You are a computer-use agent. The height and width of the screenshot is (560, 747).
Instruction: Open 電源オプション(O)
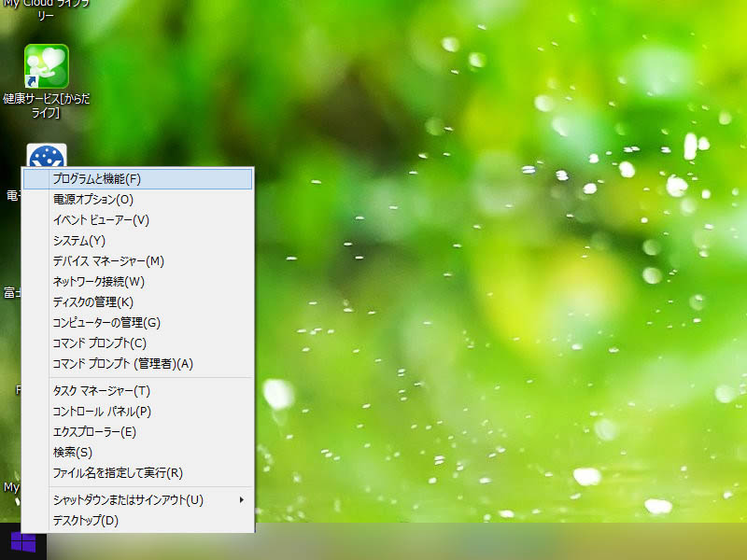93,199
